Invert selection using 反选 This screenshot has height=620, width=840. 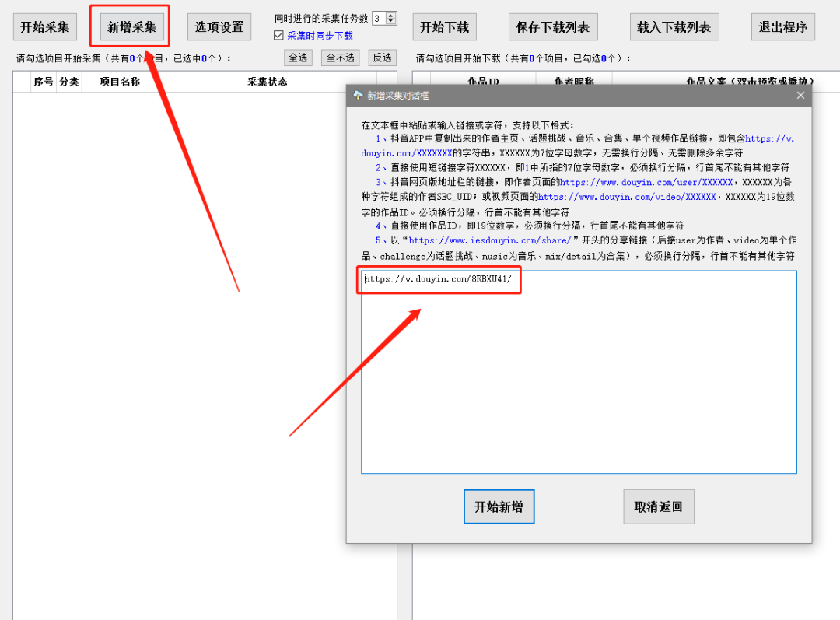click(382, 58)
